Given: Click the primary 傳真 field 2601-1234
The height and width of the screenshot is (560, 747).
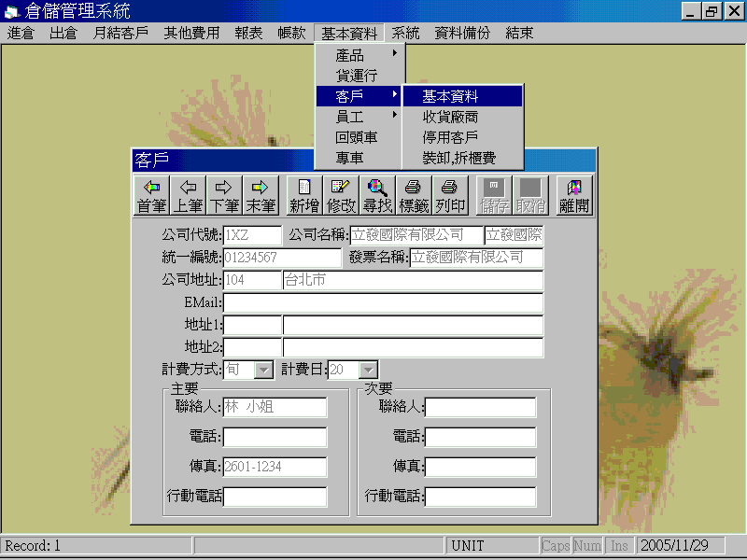Looking at the screenshot, I should 275,467.
